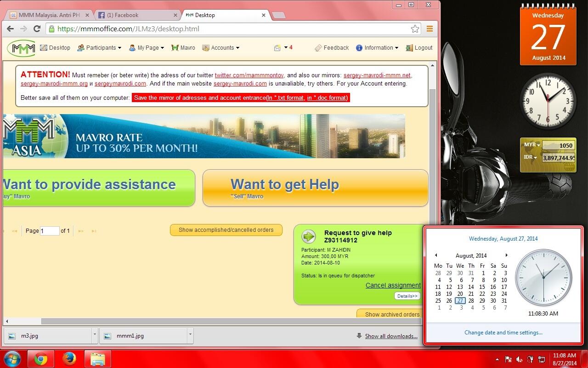Click green arrow icon on request Z93114912
The height and width of the screenshot is (368, 588).
pyautogui.click(x=309, y=236)
